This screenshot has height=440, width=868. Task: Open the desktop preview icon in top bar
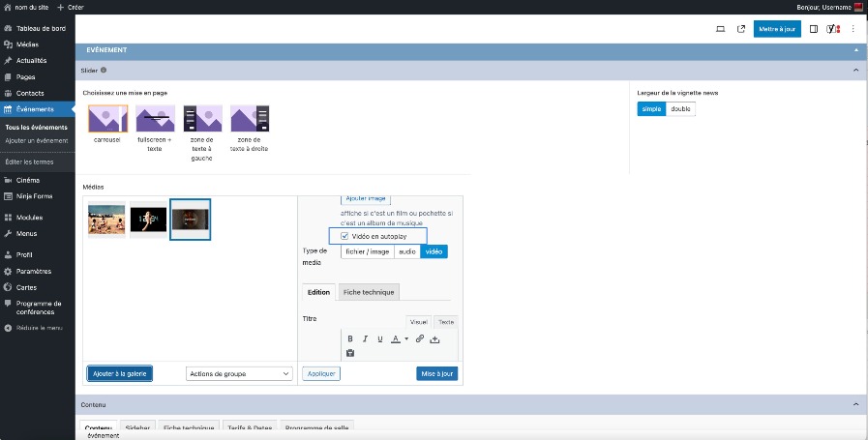(x=720, y=29)
